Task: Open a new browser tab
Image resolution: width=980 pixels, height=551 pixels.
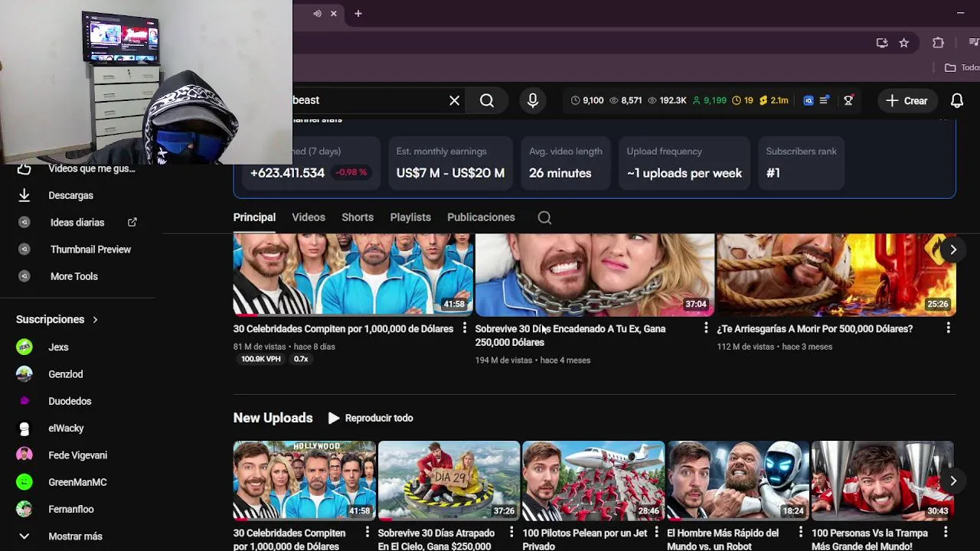Action: (358, 13)
